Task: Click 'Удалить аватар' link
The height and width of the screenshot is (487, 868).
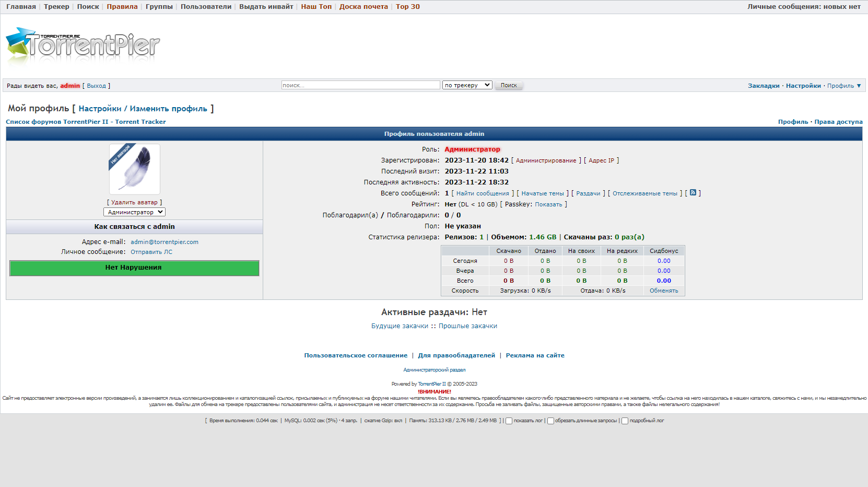Action: tap(134, 202)
